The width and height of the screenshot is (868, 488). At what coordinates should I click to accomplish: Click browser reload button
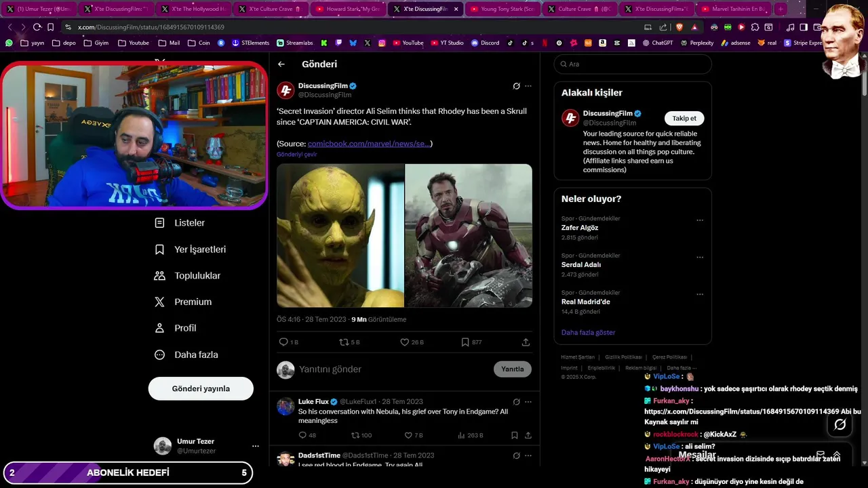[37, 27]
